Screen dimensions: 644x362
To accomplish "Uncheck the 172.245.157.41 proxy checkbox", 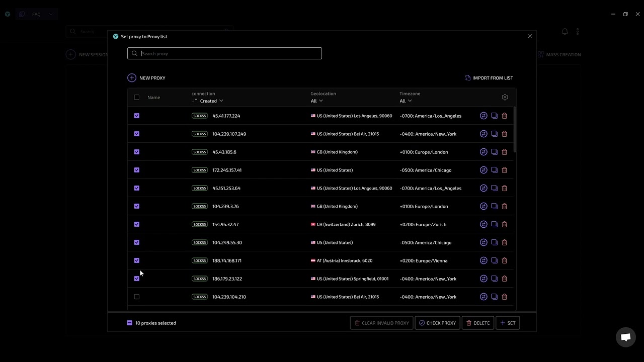I will click(x=137, y=170).
